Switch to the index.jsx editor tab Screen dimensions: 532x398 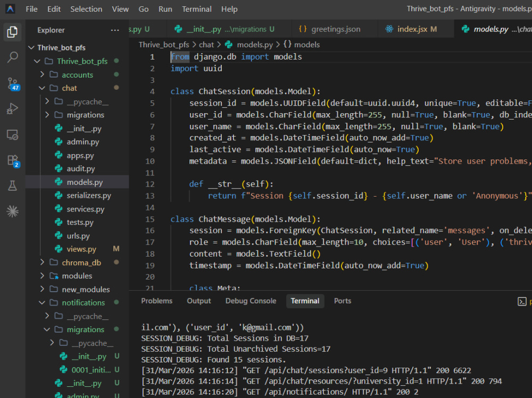coord(416,29)
